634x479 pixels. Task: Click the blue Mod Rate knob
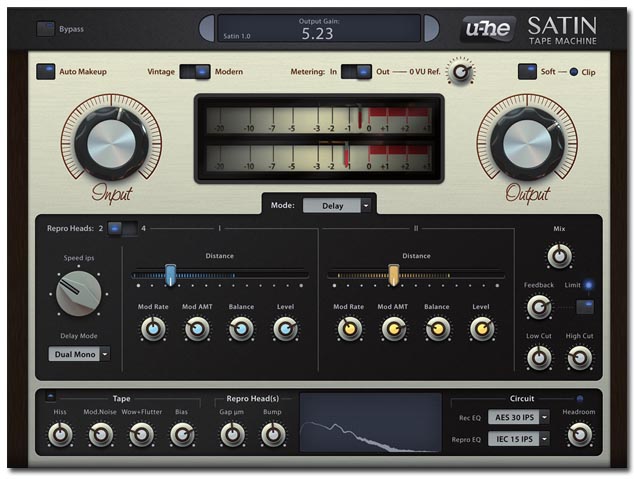[x=153, y=329]
